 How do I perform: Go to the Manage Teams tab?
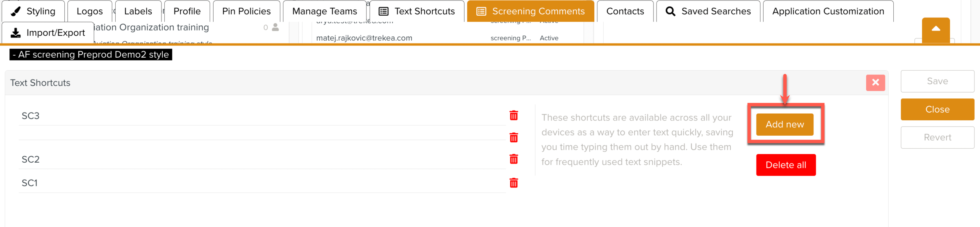click(x=325, y=11)
